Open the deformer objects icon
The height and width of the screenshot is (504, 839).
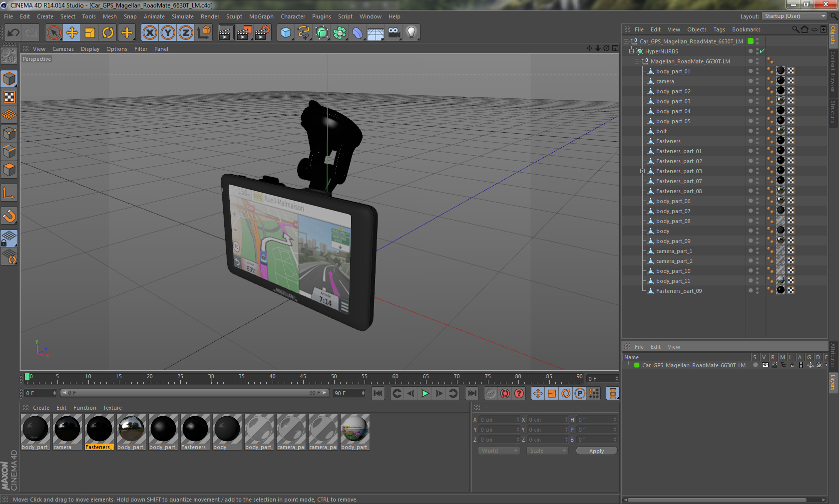click(x=358, y=33)
